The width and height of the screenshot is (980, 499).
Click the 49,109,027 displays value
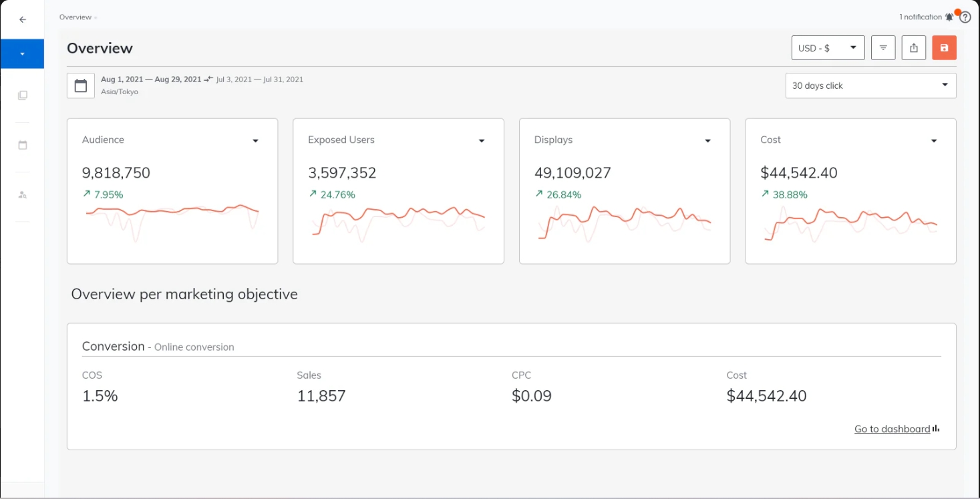[573, 173]
